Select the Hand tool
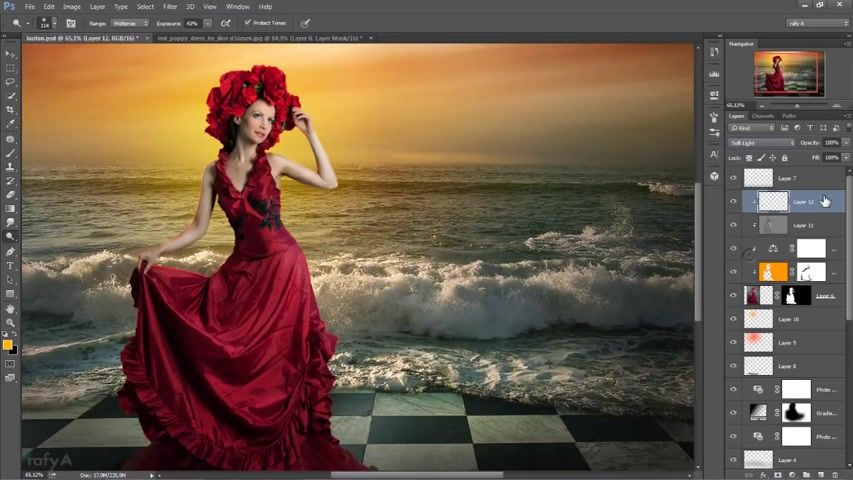This screenshot has width=853, height=480. tap(10, 308)
